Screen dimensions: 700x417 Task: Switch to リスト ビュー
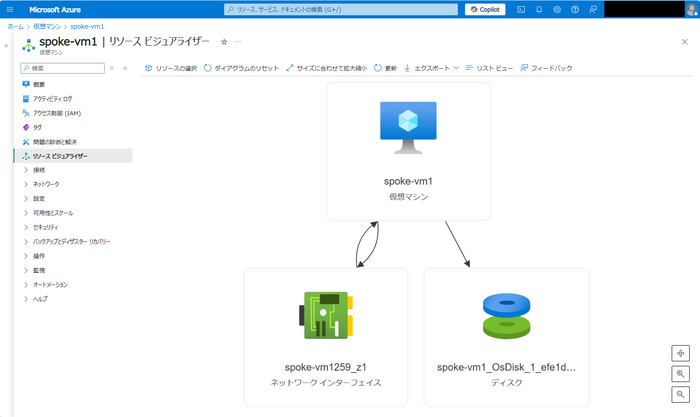coord(489,68)
